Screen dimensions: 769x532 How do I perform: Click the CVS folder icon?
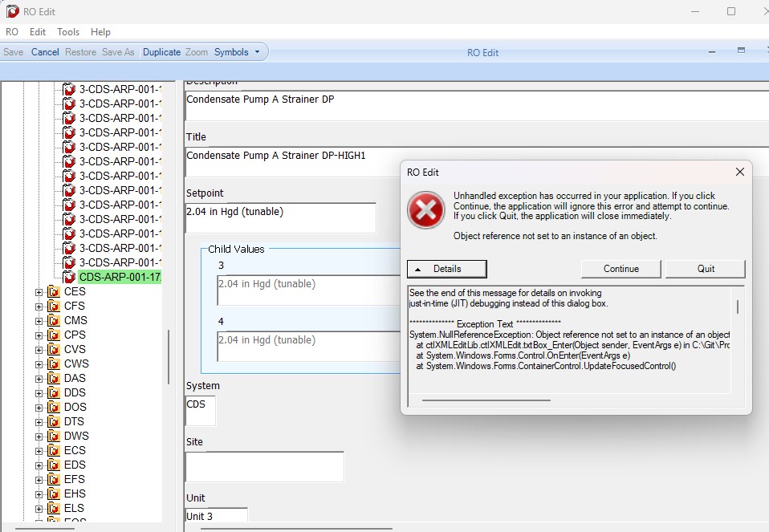(x=54, y=349)
